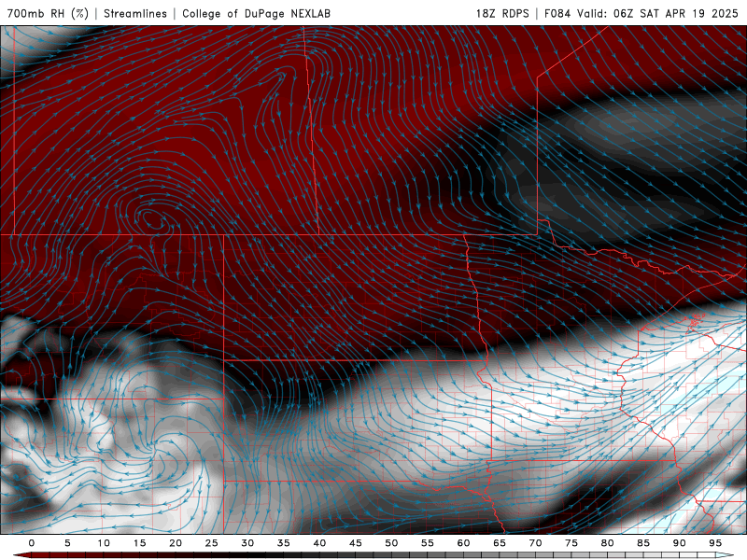Click the "700mb RH (%)" title text
The image size is (747, 560).
click(48, 13)
